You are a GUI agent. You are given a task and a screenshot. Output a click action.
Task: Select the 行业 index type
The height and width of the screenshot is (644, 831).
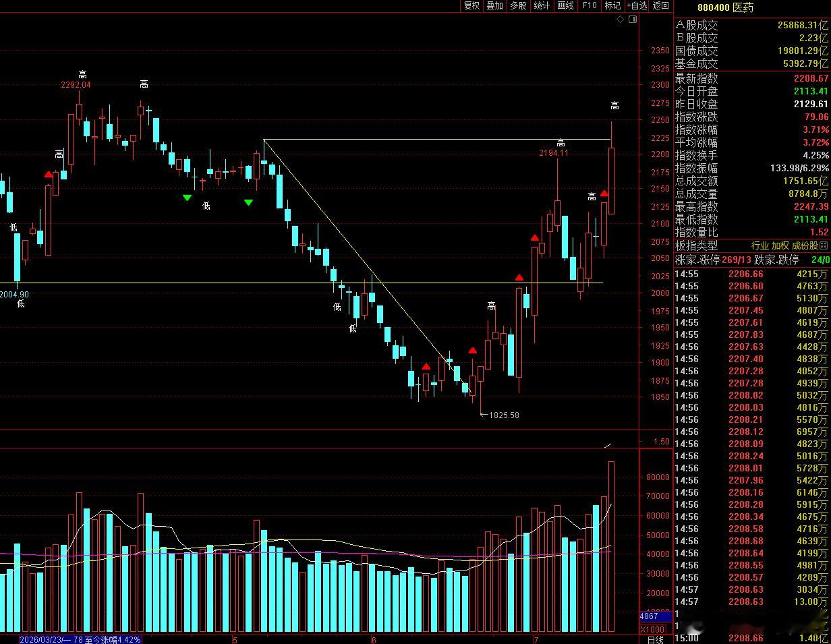pos(761,245)
